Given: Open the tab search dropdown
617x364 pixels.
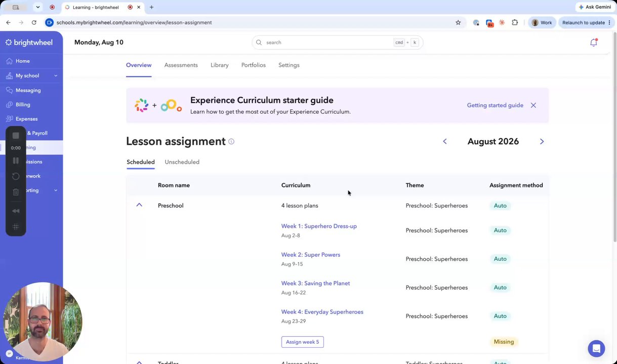Looking at the screenshot, I should pos(37,7).
